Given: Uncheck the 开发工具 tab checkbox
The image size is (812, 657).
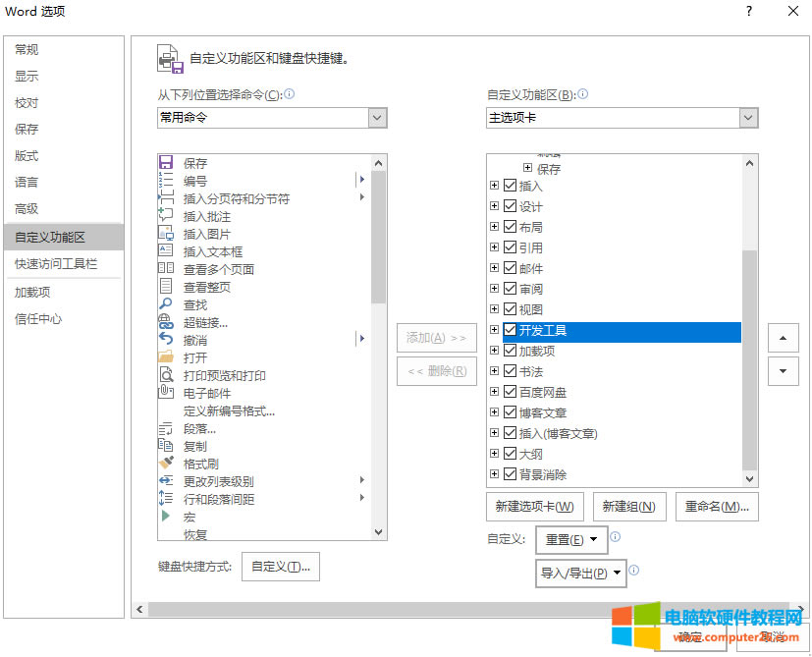Looking at the screenshot, I should (510, 331).
